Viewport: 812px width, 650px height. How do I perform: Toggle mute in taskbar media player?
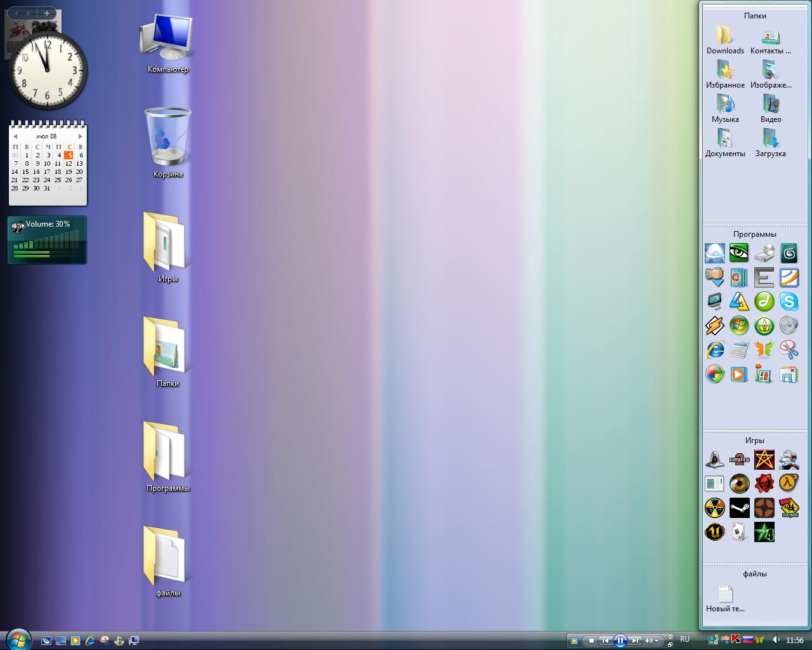[x=649, y=640]
